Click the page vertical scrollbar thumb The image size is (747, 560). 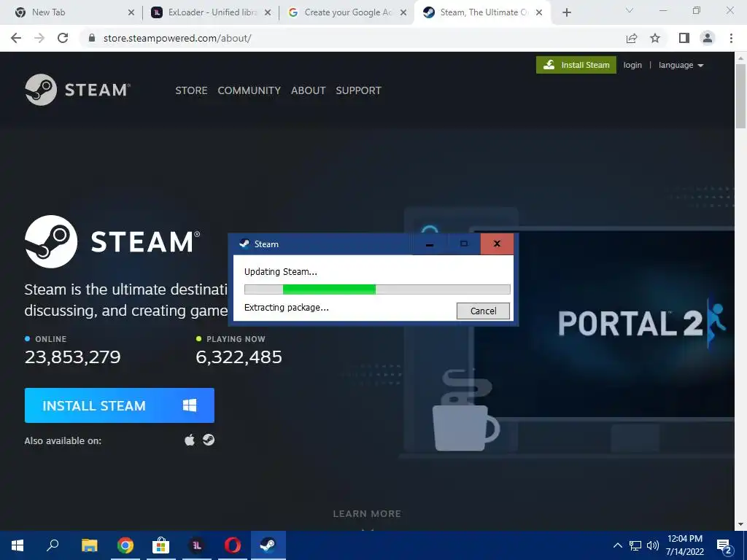coord(740,96)
